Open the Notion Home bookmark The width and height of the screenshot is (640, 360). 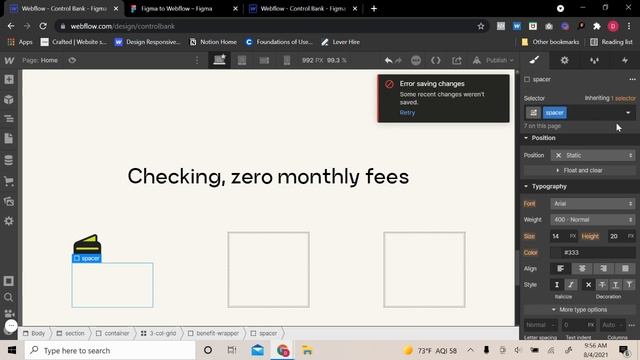click(x=213, y=42)
